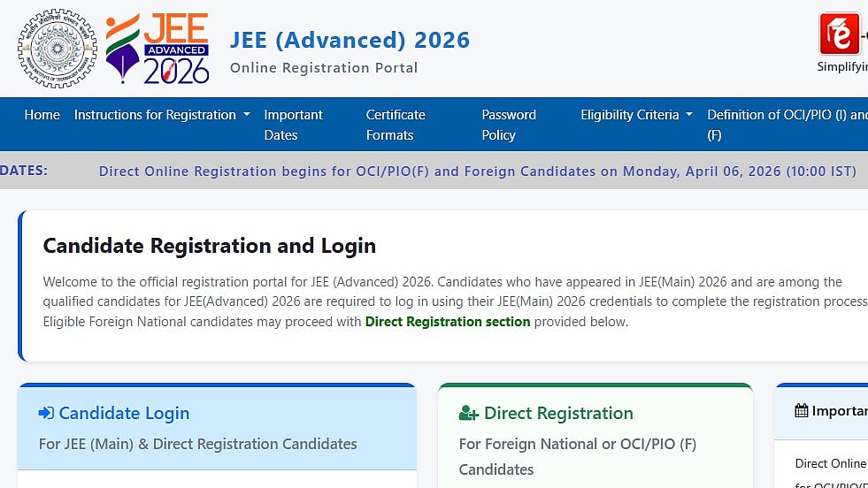This screenshot has height=488, width=868.
Task: Click the Direct Registration section link
Action: pos(447,322)
